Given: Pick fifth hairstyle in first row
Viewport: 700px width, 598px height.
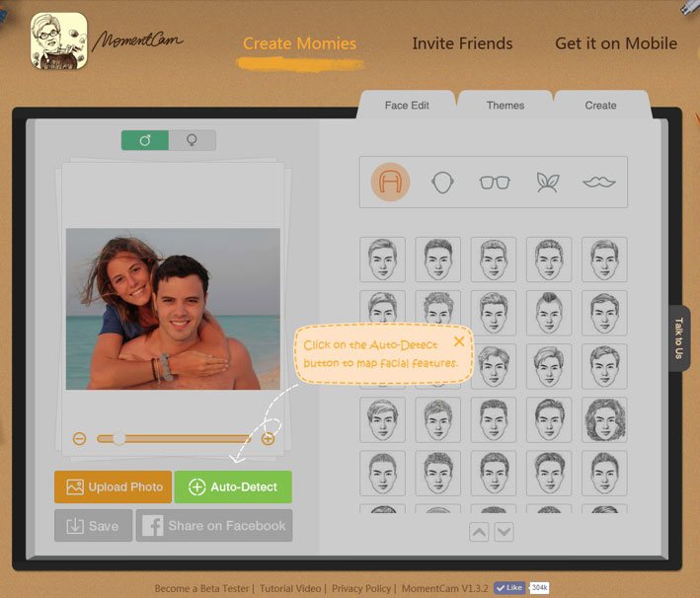Looking at the screenshot, I should 604,260.
